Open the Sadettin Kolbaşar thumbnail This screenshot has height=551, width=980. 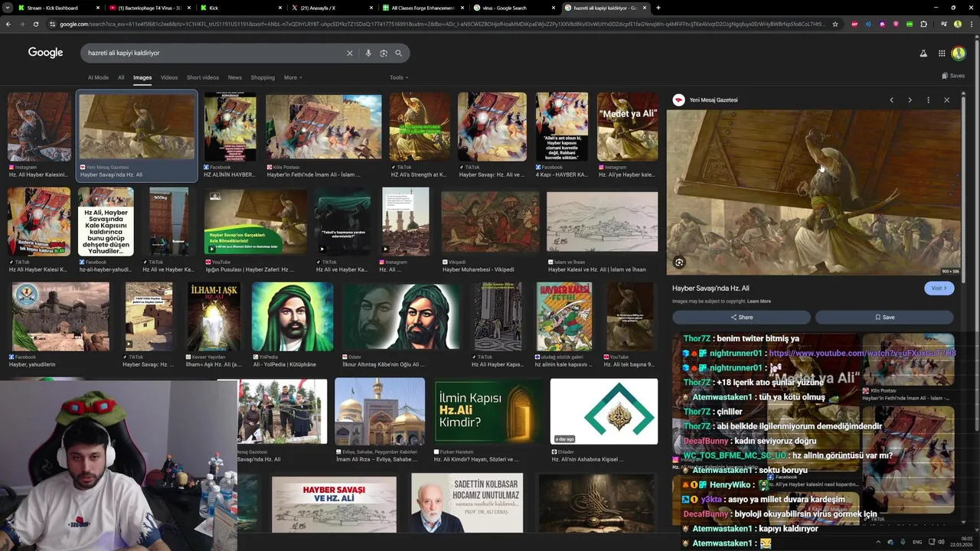(x=467, y=503)
